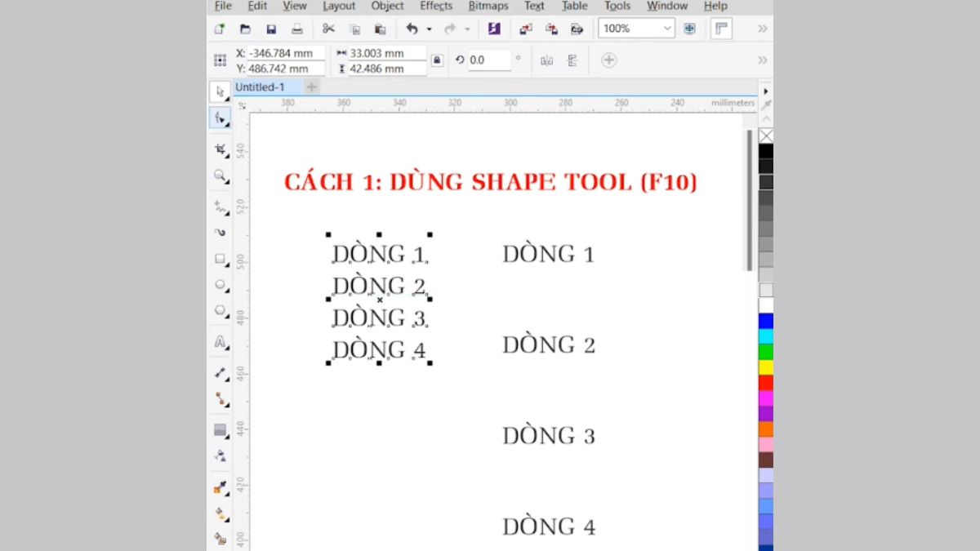Select the Color Eyedropper tool
The height and width of the screenshot is (551, 980).
click(220, 487)
